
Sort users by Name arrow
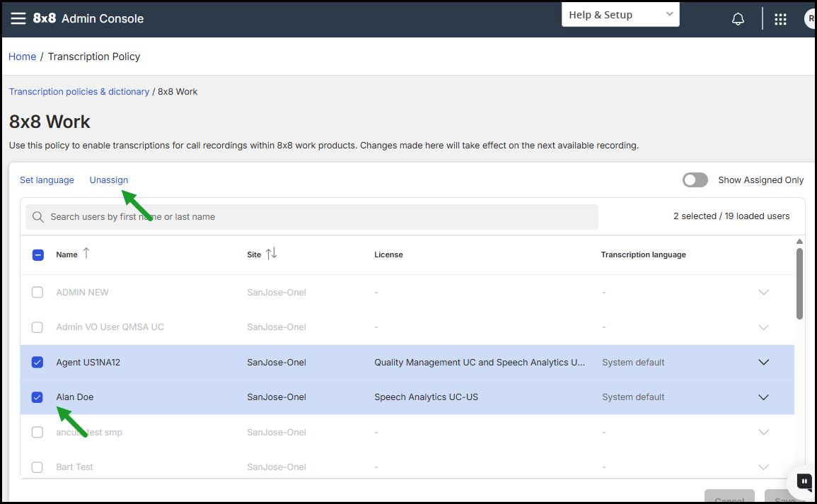click(x=86, y=254)
